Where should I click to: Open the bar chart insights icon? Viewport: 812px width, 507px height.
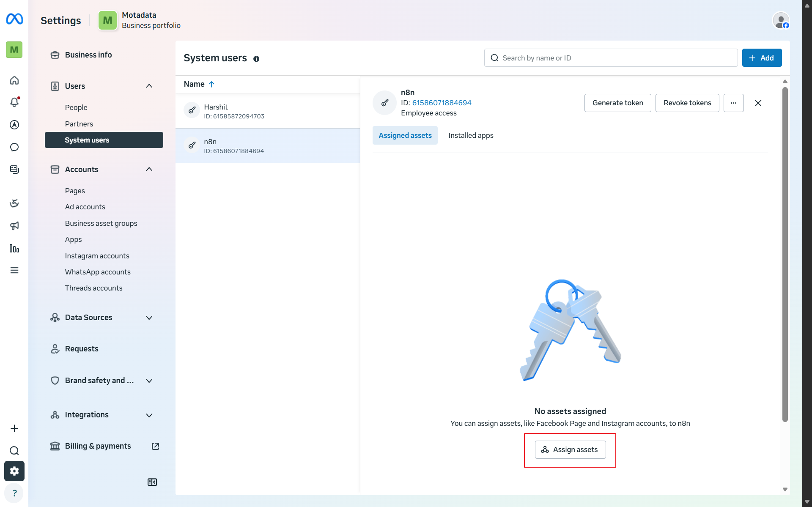(x=14, y=248)
